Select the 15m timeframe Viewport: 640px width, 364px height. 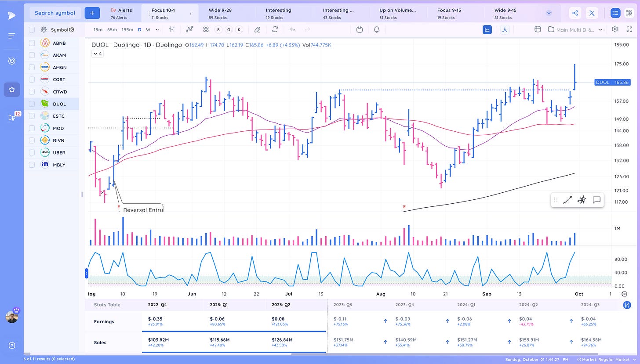click(98, 29)
